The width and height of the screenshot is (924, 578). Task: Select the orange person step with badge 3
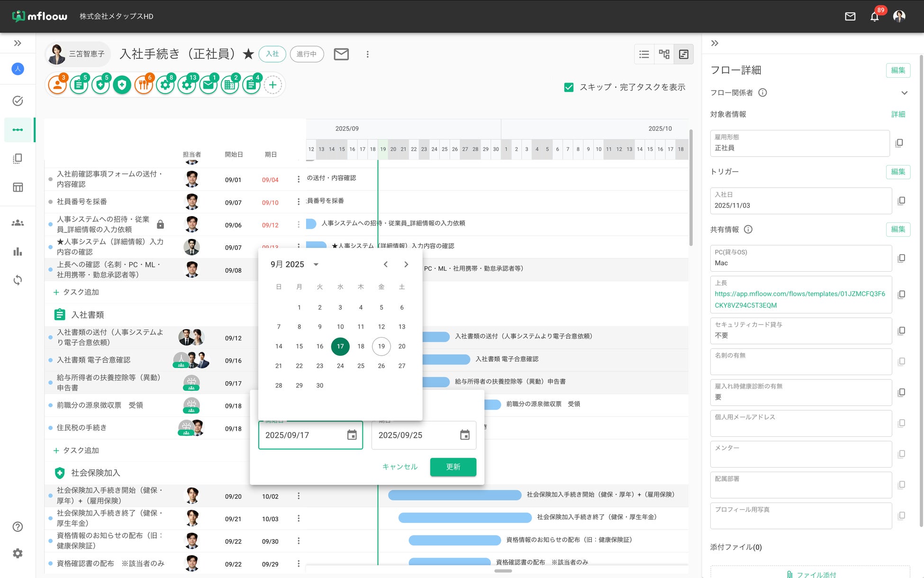57,85
